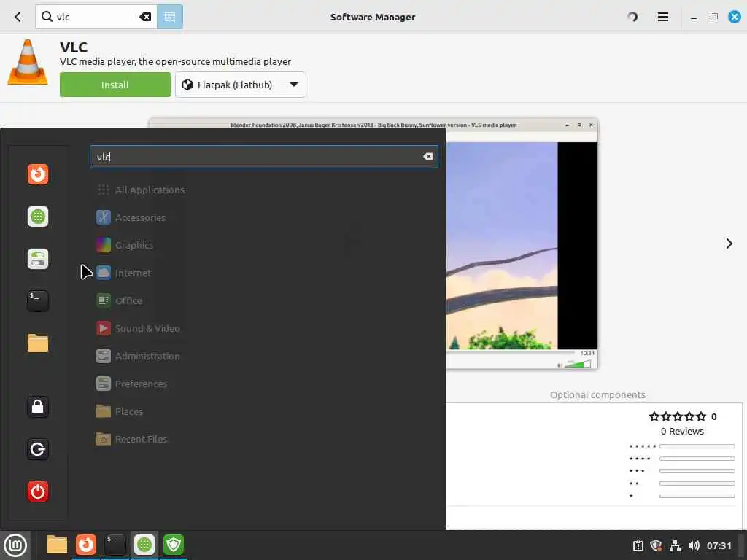
Task: Open Terminal from the taskbar
Action: pyautogui.click(x=115, y=545)
